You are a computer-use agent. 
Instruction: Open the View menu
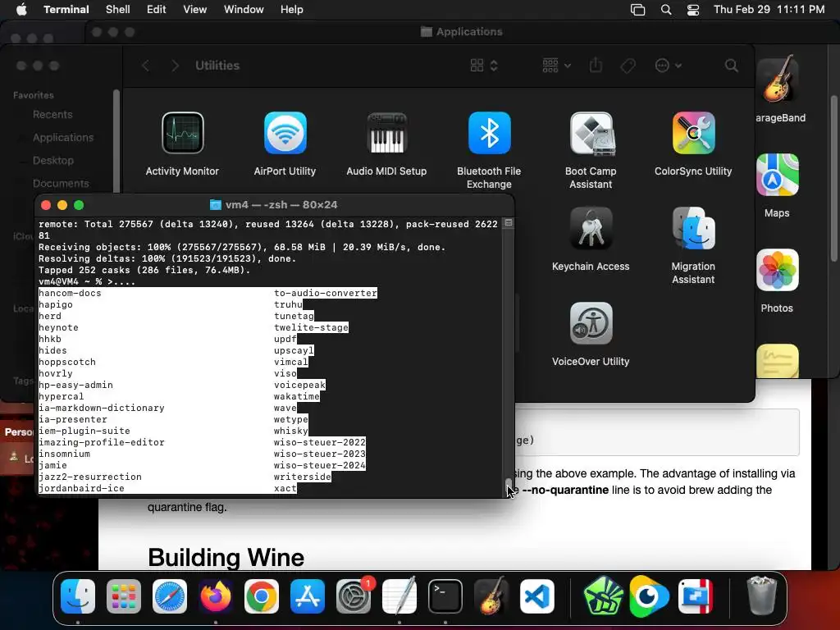tap(195, 10)
